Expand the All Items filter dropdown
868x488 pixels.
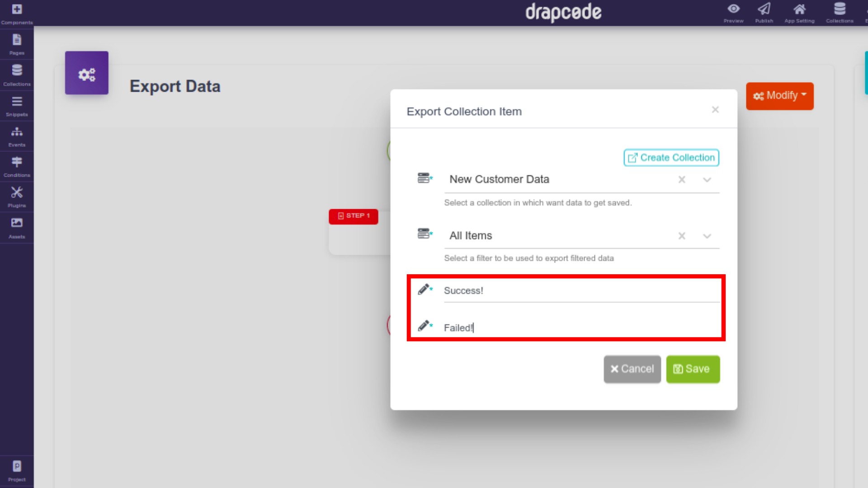point(707,236)
